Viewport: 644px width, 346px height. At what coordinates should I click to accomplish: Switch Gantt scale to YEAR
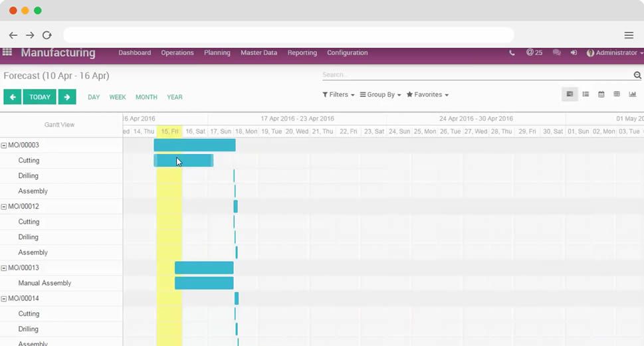coord(175,97)
